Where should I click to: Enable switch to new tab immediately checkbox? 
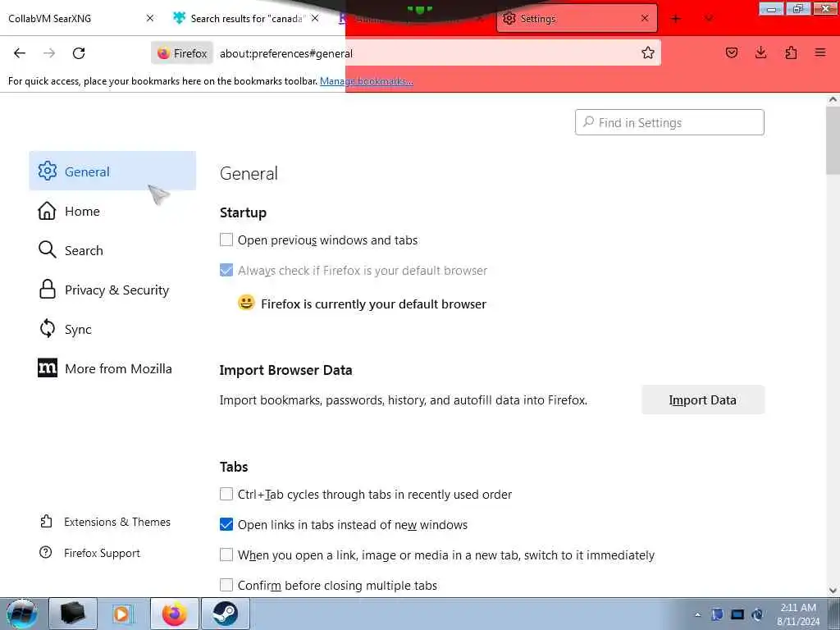[x=226, y=555]
